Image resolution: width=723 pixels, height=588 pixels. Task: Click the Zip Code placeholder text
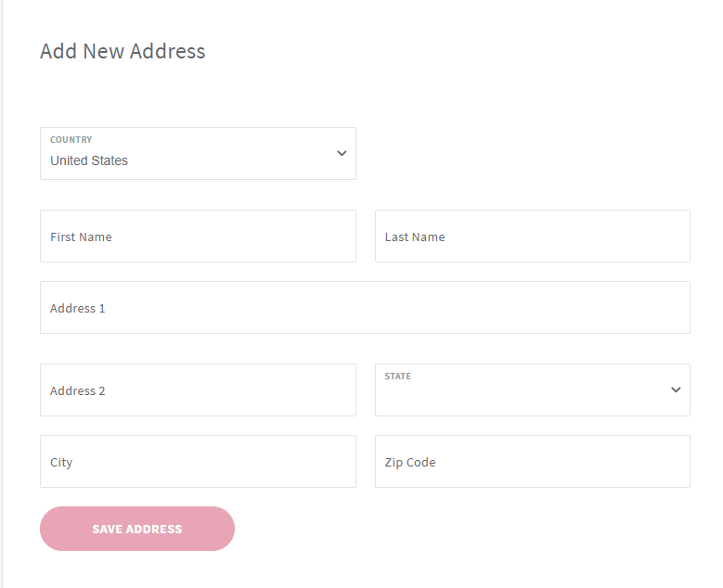point(410,462)
